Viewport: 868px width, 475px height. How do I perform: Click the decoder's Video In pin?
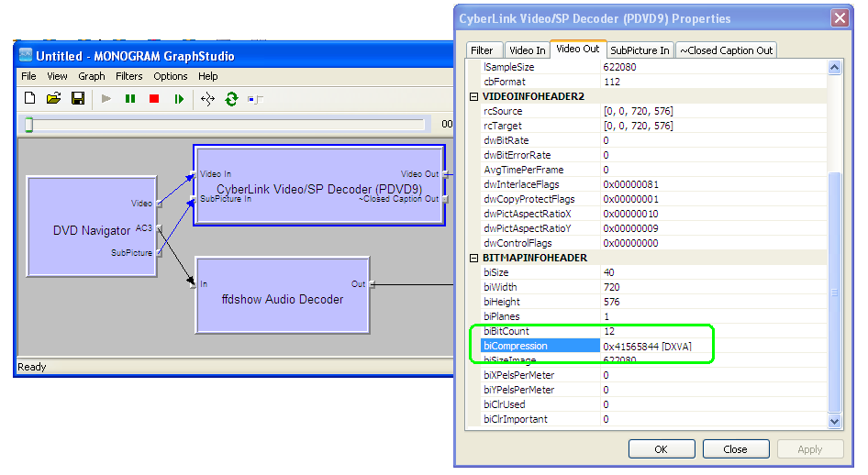(x=194, y=175)
